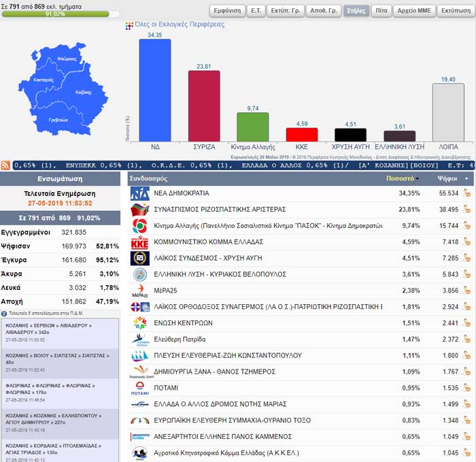The height and width of the screenshot is (462, 476).
Task: Sort by Ποσοστό column arrow
Action: 418,178
